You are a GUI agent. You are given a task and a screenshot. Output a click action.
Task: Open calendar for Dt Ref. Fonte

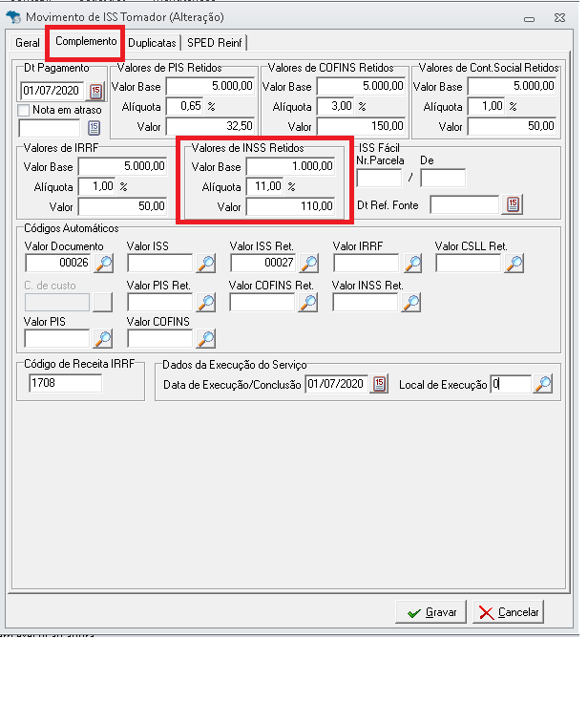513,204
